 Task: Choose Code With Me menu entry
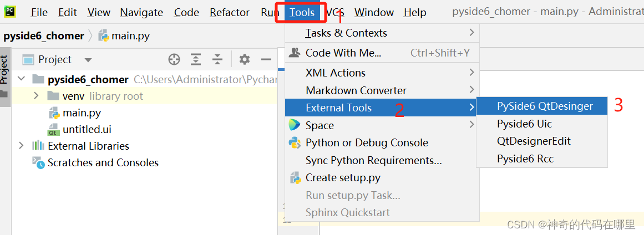click(382, 53)
